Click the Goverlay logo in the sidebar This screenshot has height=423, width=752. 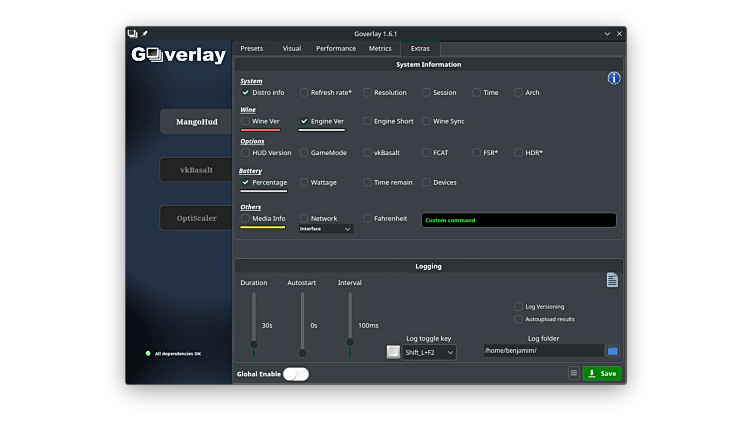(179, 55)
